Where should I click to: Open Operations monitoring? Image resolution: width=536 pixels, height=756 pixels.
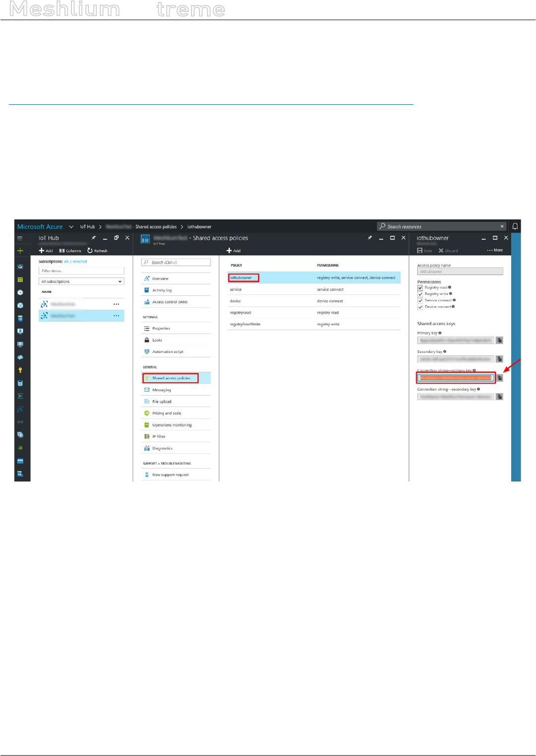pos(176,425)
